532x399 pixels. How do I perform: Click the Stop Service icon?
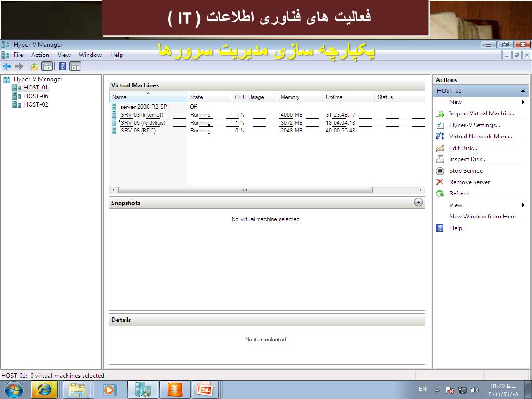pos(440,171)
